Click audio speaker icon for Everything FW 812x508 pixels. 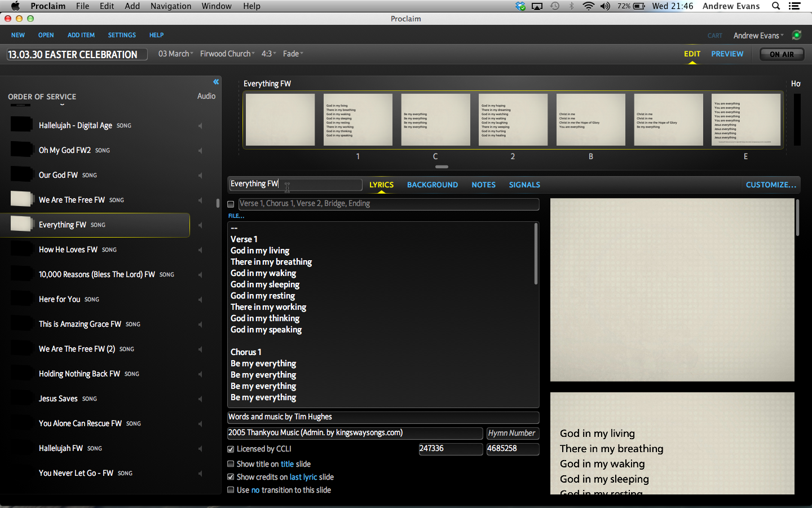tap(200, 225)
